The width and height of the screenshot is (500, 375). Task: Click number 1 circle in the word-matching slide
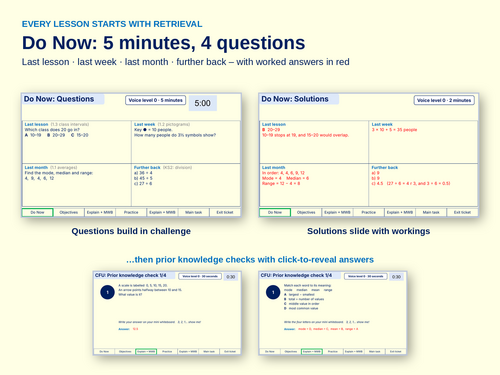(x=273, y=292)
